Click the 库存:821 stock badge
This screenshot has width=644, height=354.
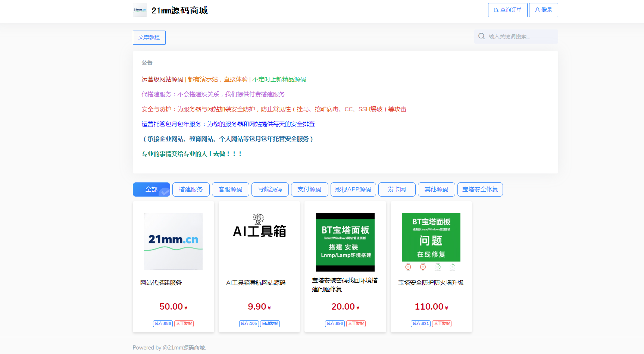(x=421, y=324)
